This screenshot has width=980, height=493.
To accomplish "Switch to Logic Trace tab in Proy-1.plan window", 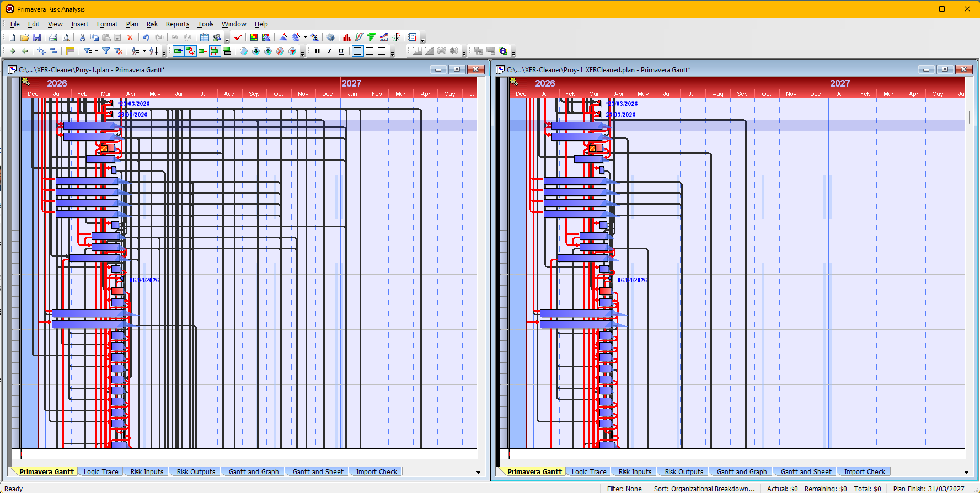I will pos(101,472).
